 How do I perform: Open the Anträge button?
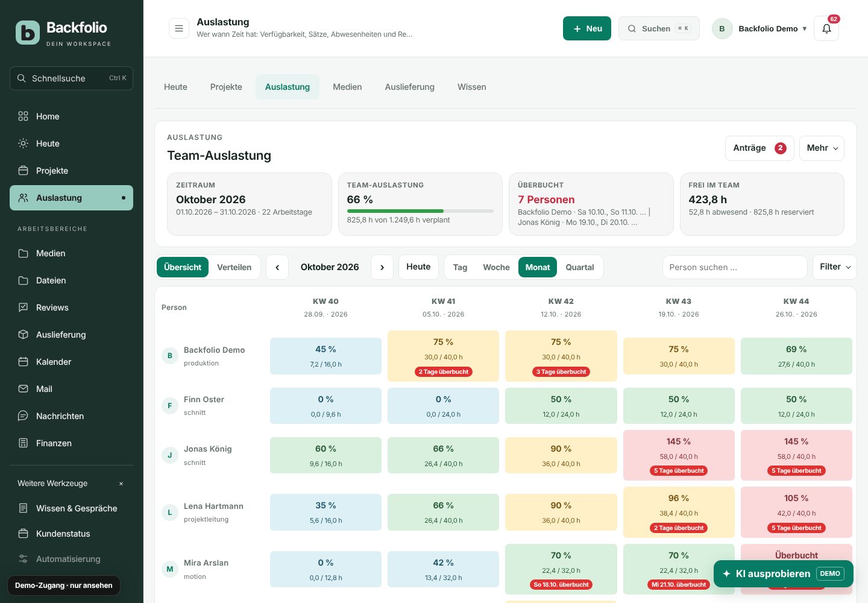tap(759, 148)
